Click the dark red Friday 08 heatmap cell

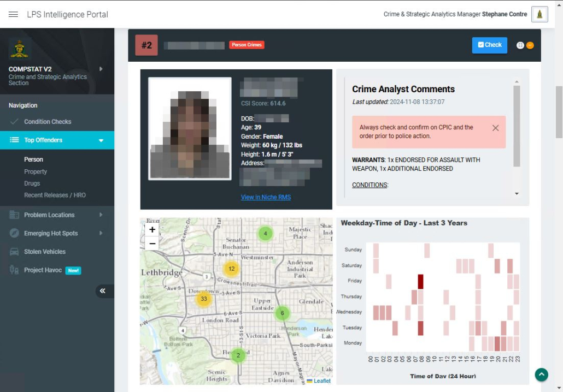420,282
